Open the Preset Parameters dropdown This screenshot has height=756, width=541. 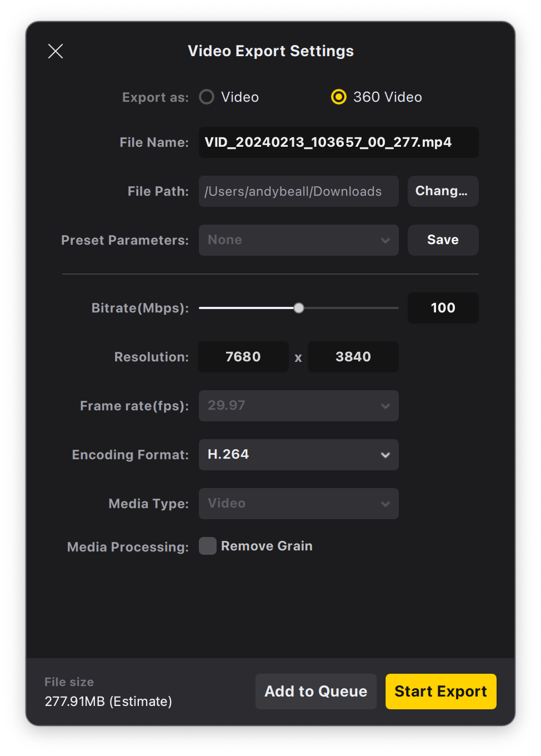tap(298, 240)
